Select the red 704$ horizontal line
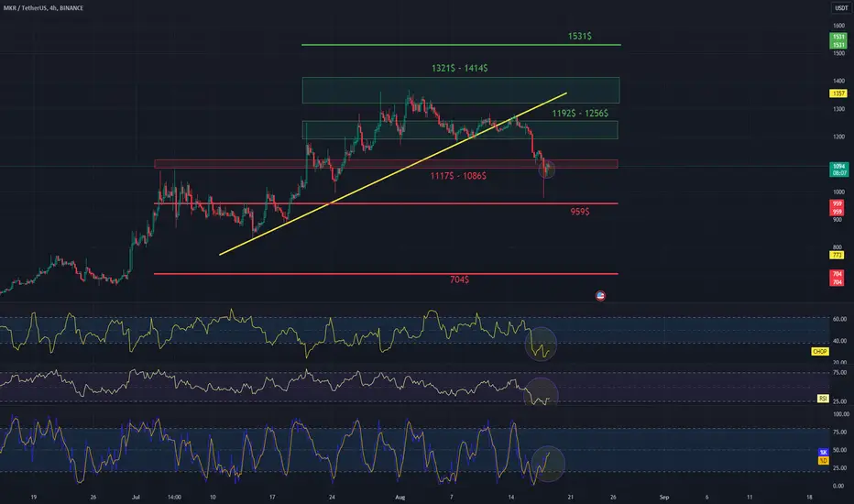Viewport: 854px width, 504px height. (x=386, y=273)
